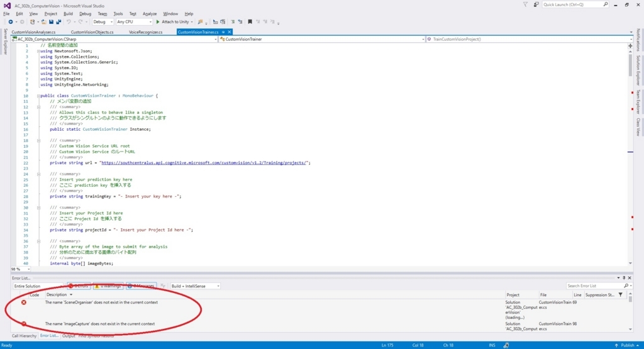The width and height of the screenshot is (644, 349).
Task: Click the Search Error List magnifier icon
Action: (x=626, y=285)
